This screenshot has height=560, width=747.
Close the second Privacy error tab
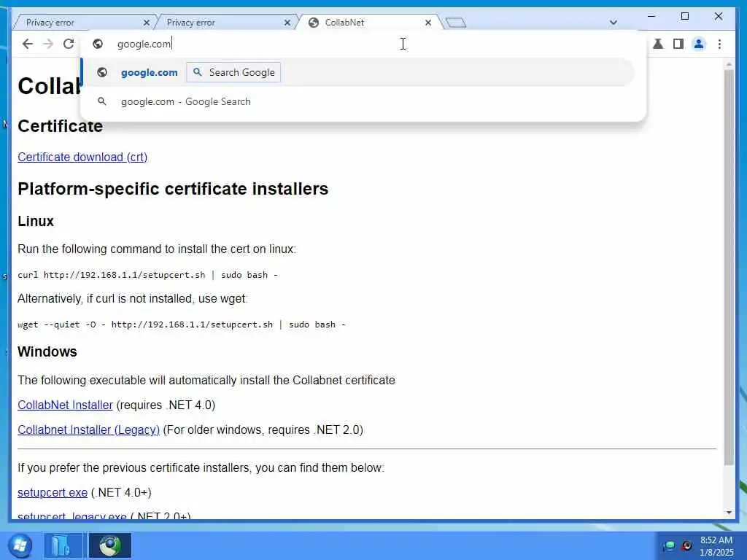[287, 23]
